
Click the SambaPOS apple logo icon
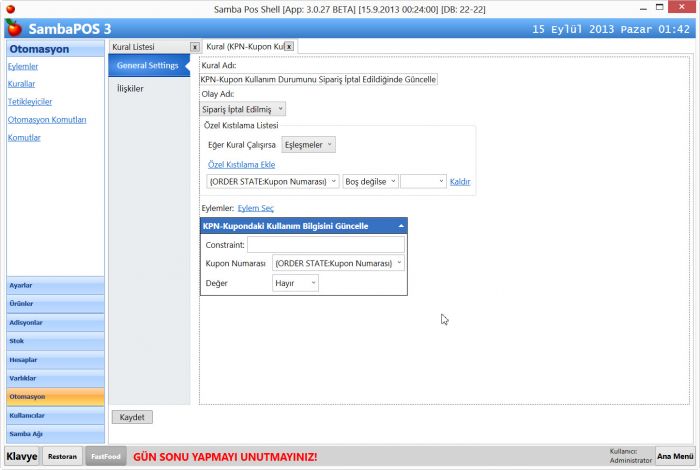(x=12, y=27)
